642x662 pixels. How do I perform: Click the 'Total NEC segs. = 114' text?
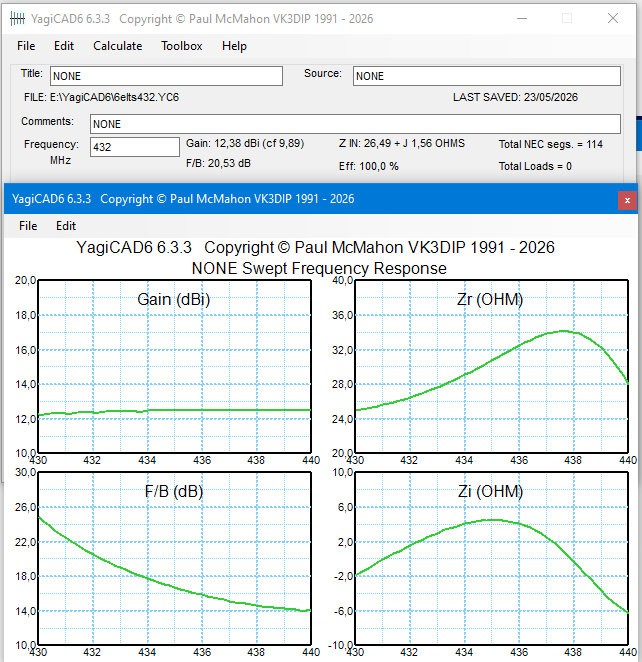(x=551, y=144)
